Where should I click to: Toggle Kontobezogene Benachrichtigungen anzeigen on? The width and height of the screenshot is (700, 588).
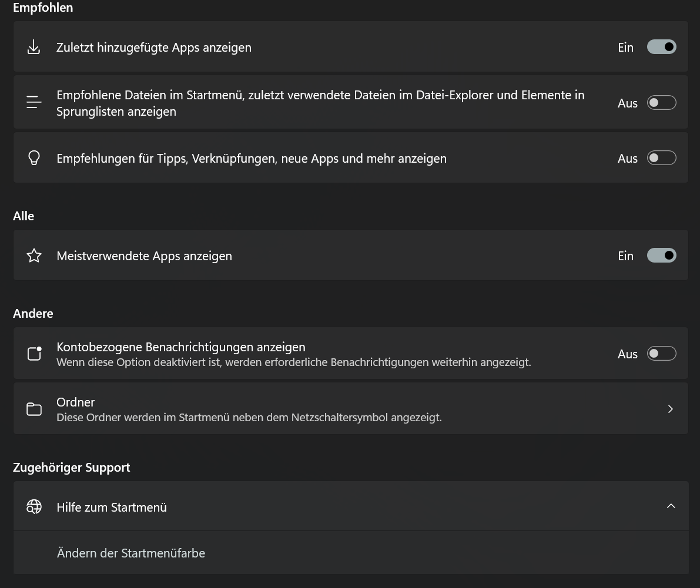(661, 354)
